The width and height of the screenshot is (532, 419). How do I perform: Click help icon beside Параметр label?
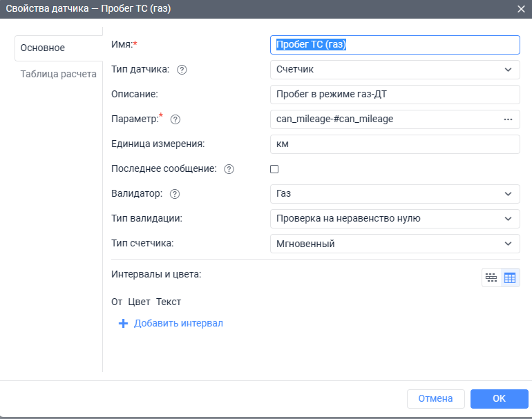point(175,119)
